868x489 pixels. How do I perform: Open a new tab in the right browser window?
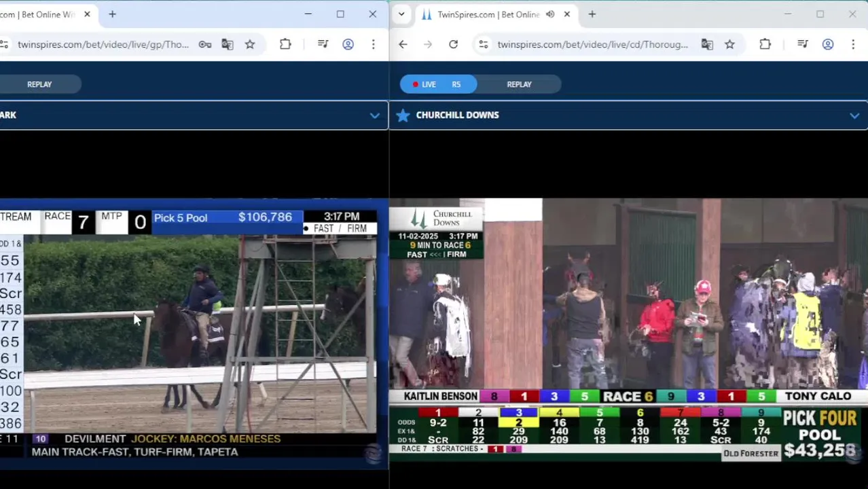592,14
